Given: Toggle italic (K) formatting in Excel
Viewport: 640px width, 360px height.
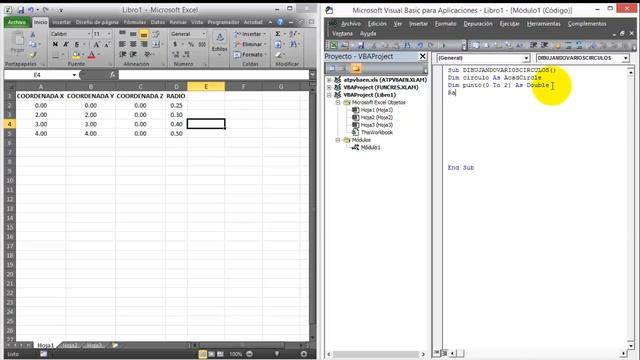Looking at the screenshot, I should pyautogui.click(x=66, y=44).
